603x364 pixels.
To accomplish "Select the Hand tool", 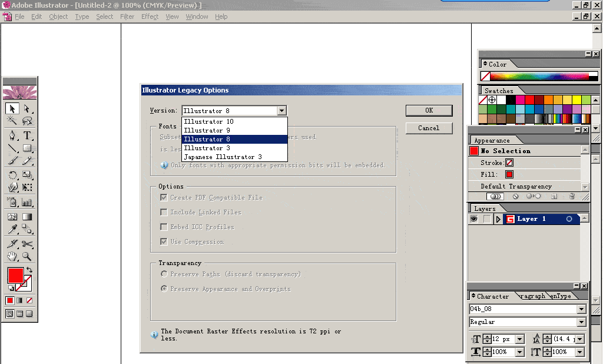I will coord(12,256).
